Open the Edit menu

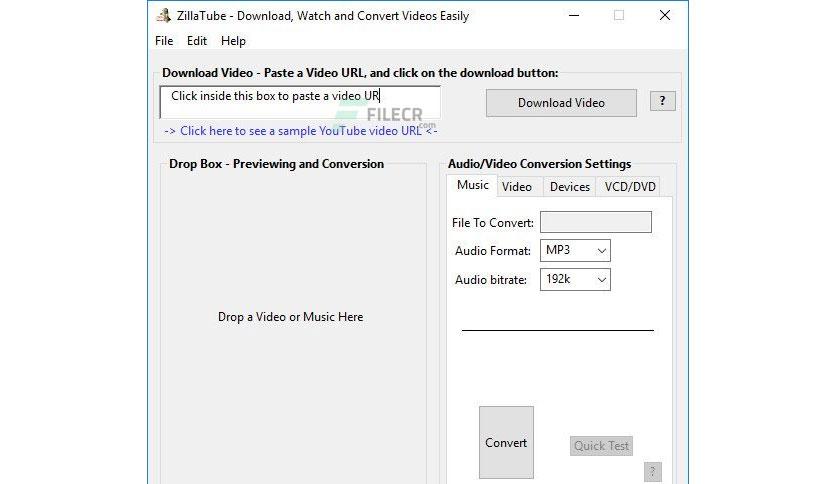[197, 41]
